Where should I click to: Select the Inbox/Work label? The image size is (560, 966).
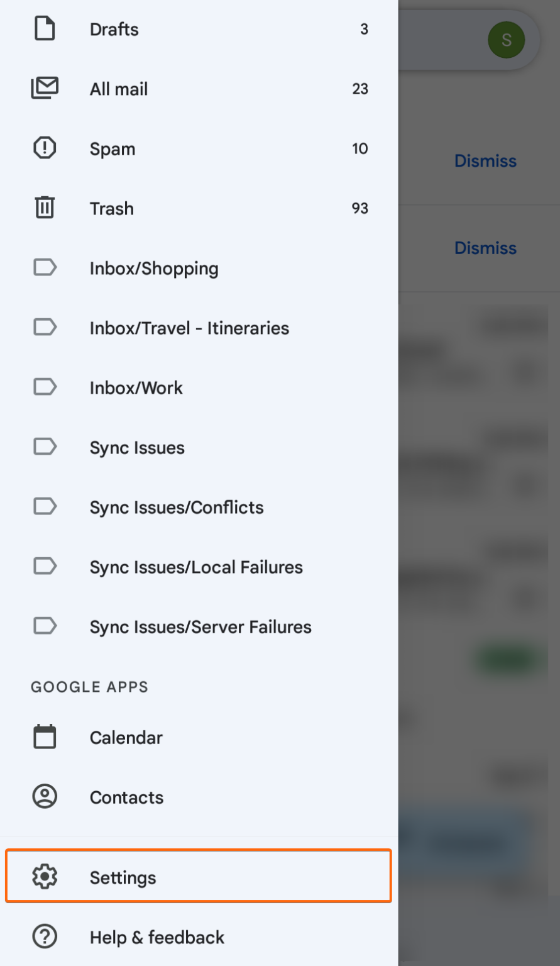tap(136, 387)
